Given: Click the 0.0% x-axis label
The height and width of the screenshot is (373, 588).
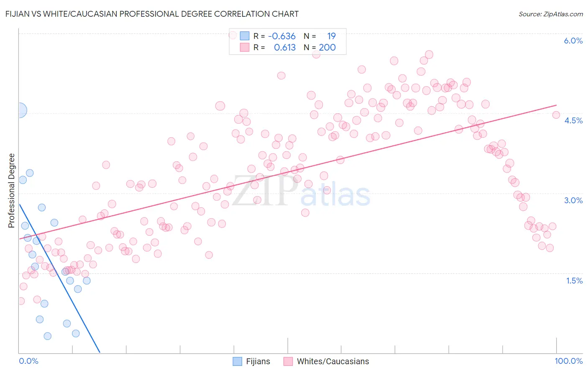Looking at the screenshot, I should point(28,361).
